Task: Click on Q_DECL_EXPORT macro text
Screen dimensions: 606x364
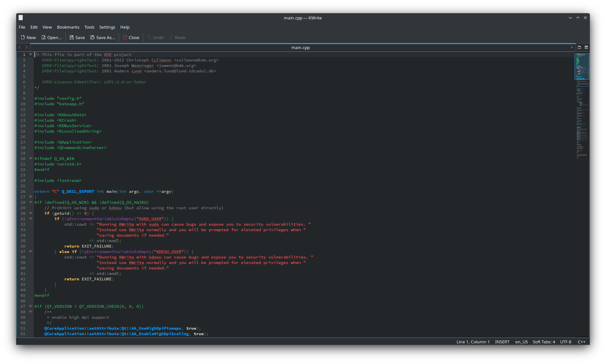Action: click(78, 191)
